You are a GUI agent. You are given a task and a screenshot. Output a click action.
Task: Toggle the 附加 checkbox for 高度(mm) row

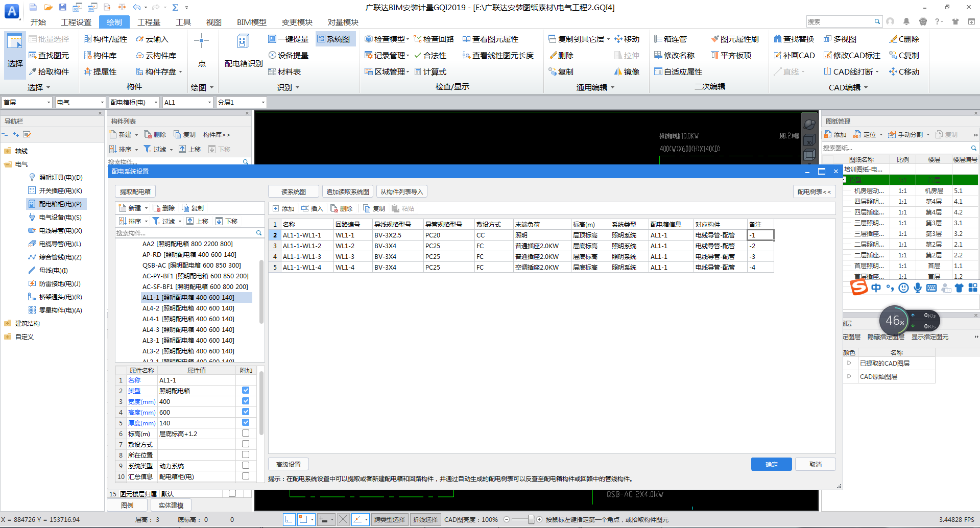tap(246, 412)
